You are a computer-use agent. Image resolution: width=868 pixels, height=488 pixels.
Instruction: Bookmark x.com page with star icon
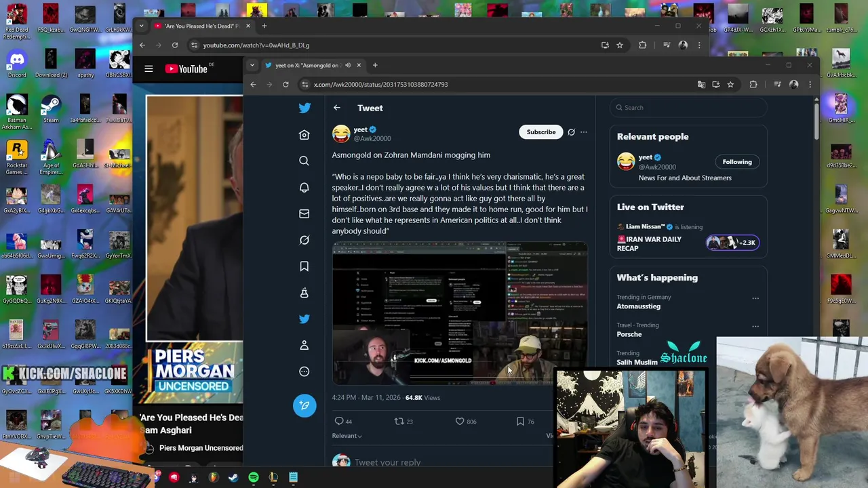click(x=730, y=85)
